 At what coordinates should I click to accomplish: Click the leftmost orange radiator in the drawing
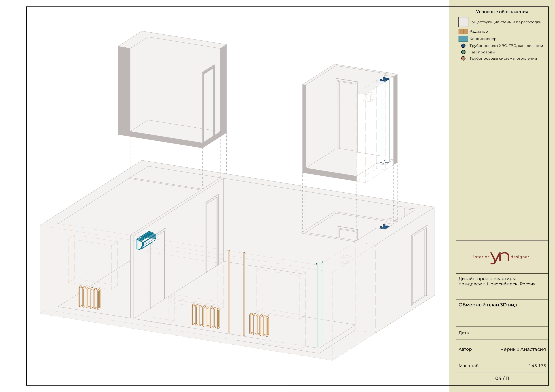[x=89, y=297]
